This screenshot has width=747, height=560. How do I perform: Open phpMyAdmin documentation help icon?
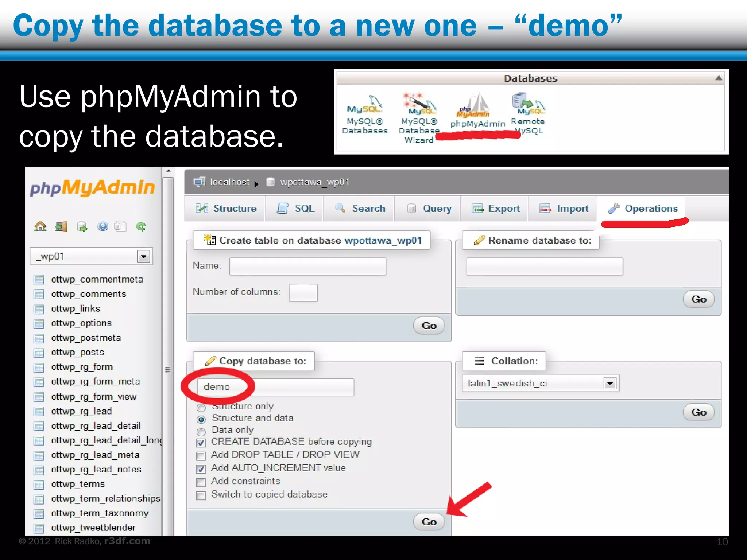click(x=103, y=227)
